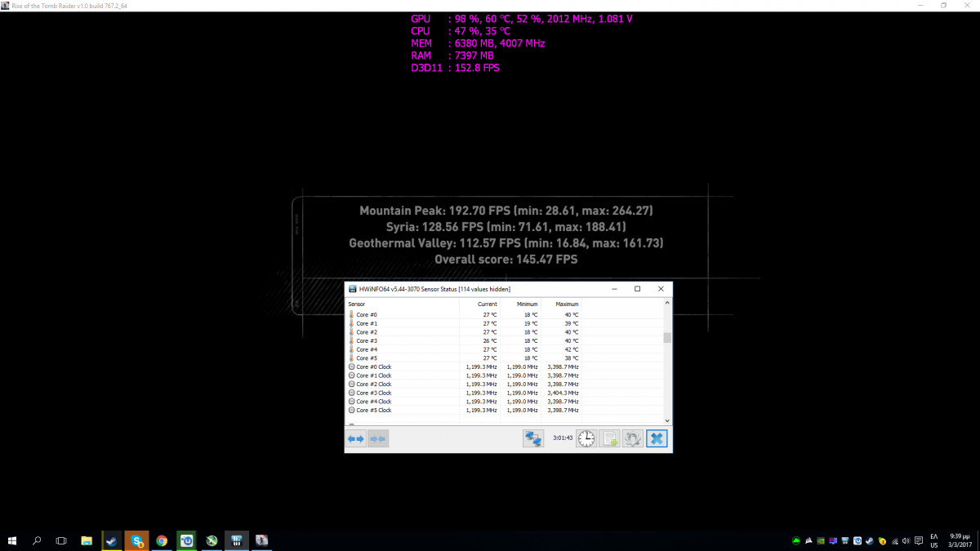Viewport: 980px width, 551px height.
Task: Switch to Rise of the Tomb Raider taskbar button
Action: 261,540
